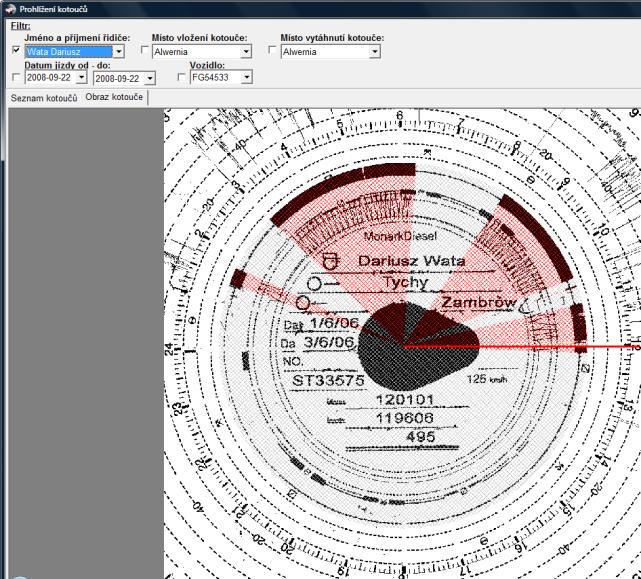Viewport: 641px width, 579px height.
Task: Click the red hand line on the disc
Action: pyautogui.click(x=522, y=347)
